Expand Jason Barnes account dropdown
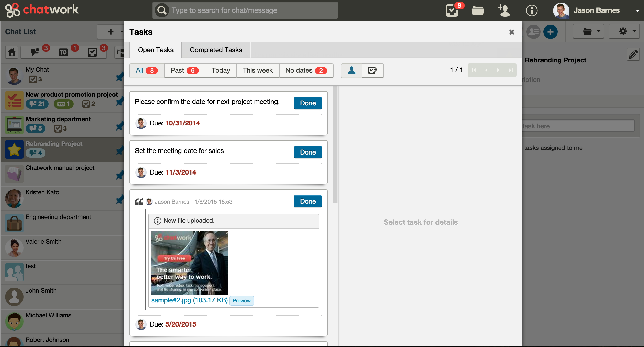644x347 pixels. [637, 11]
